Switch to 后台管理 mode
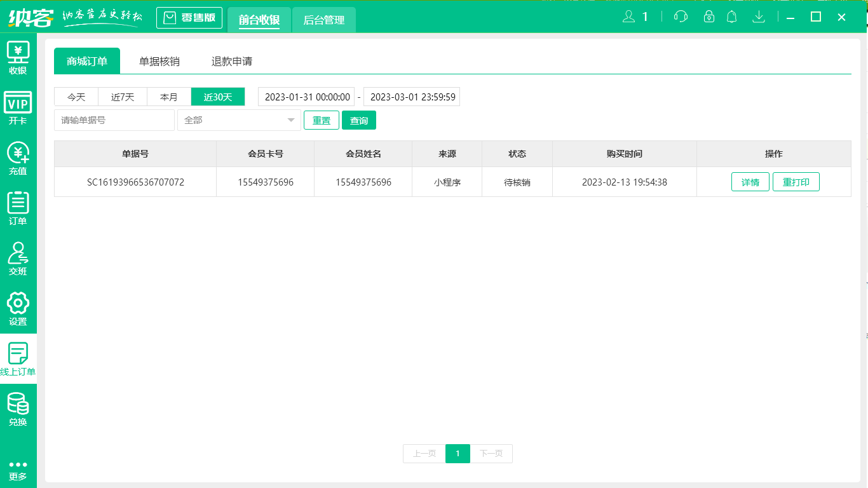Image resolution: width=868 pixels, height=488 pixels. tap(323, 20)
